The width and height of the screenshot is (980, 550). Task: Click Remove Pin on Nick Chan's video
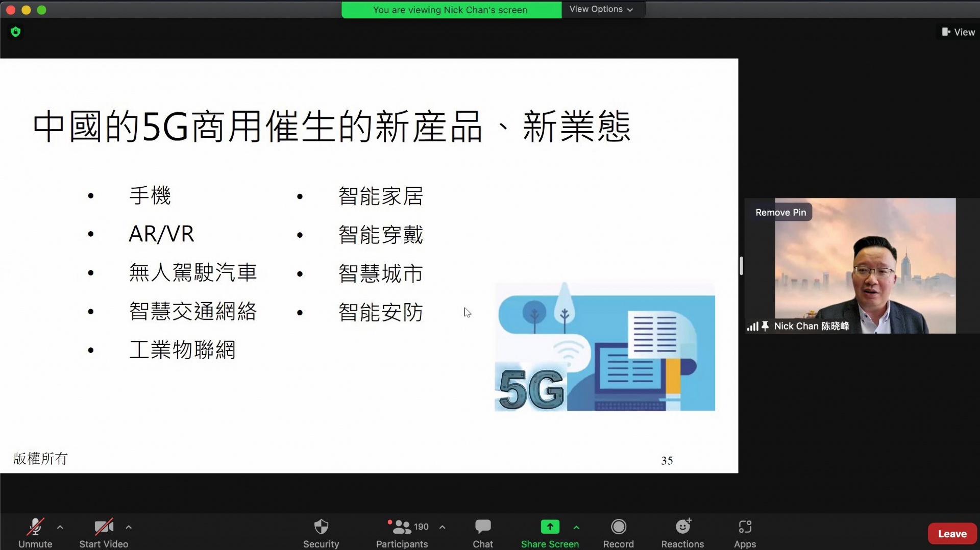pyautogui.click(x=780, y=212)
